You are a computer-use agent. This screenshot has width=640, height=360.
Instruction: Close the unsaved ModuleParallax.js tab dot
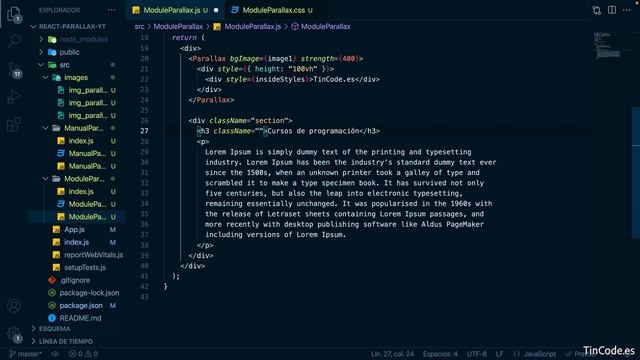pos(216,10)
